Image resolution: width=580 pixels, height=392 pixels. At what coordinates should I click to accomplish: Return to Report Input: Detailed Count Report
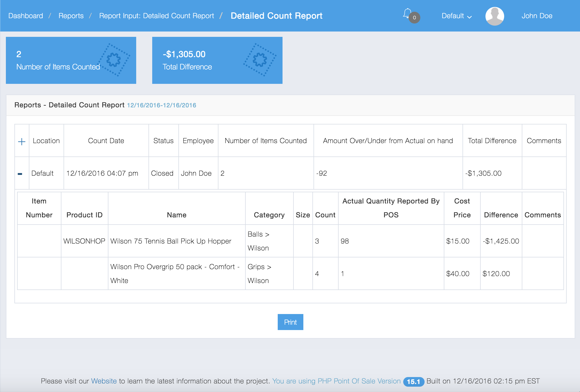(156, 16)
